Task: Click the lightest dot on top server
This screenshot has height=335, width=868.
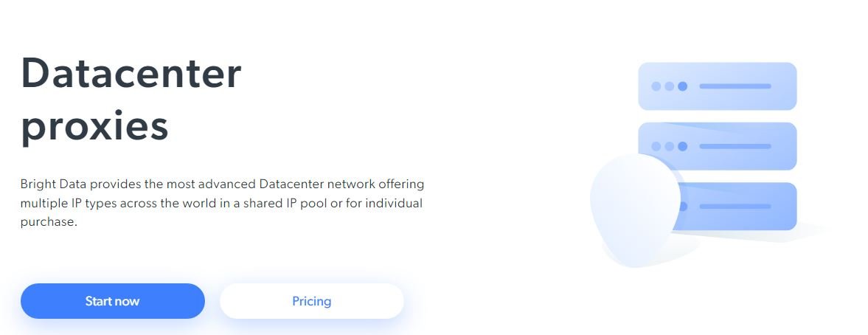Action: [x=656, y=86]
